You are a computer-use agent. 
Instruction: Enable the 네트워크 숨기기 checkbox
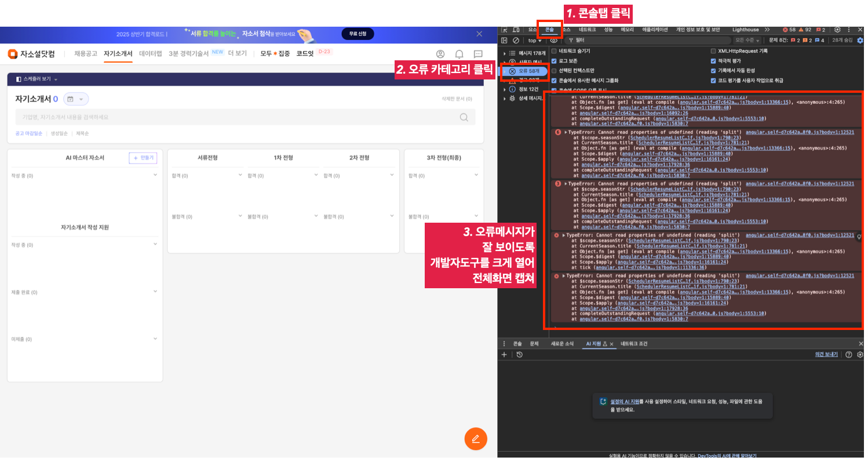554,52
